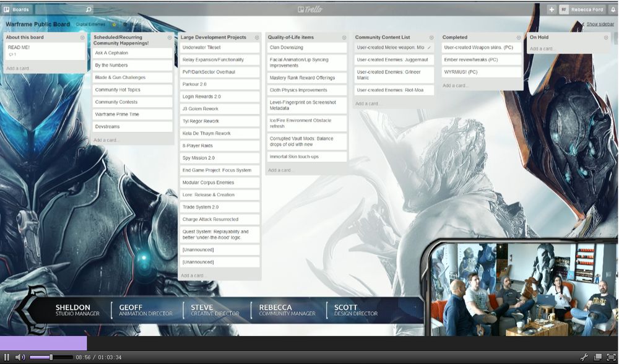Add a card under Devstreams list
Screen dimensions: 619x364
(x=105, y=140)
